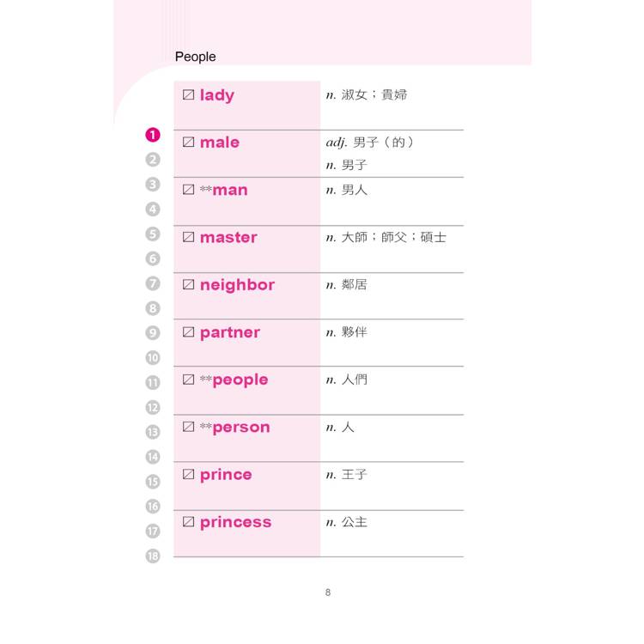
Task: Click the number 8 circle marker
Action: coord(153,308)
